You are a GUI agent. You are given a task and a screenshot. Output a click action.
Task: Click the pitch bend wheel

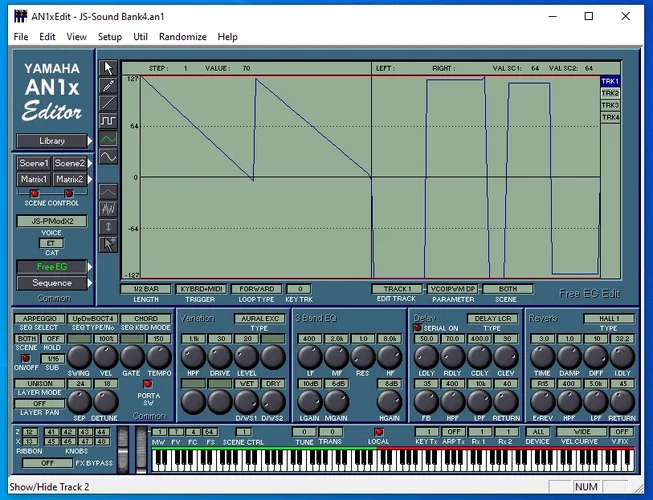123,449
